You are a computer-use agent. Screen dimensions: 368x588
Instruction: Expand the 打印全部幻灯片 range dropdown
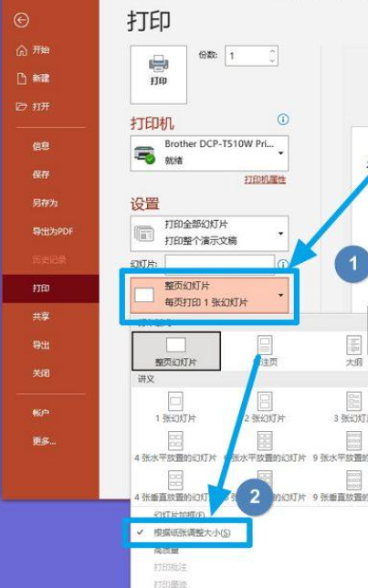[x=209, y=233]
